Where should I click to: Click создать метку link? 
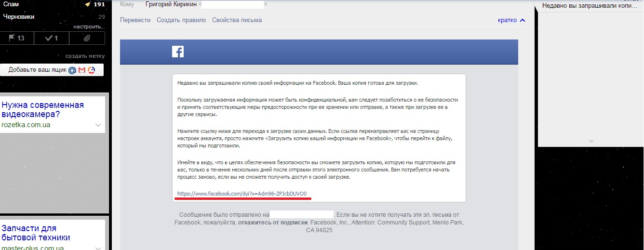[85, 56]
